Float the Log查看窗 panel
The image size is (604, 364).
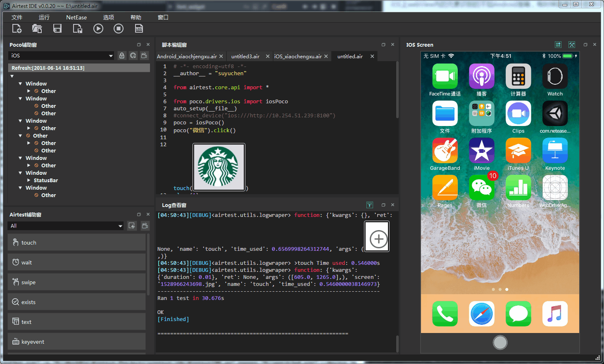[383, 205]
